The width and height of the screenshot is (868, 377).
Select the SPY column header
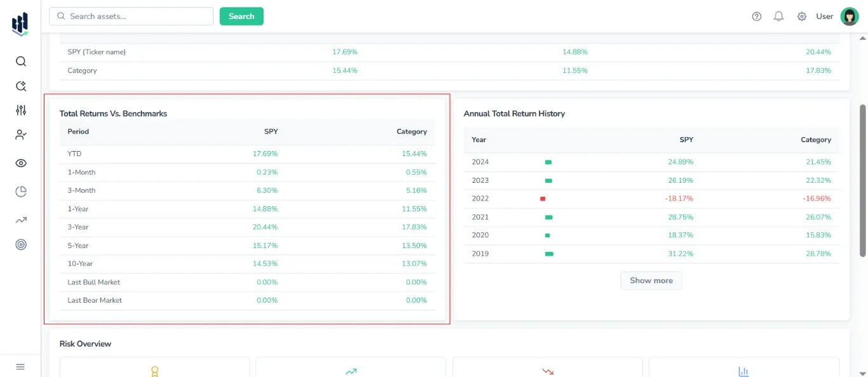[271, 131]
